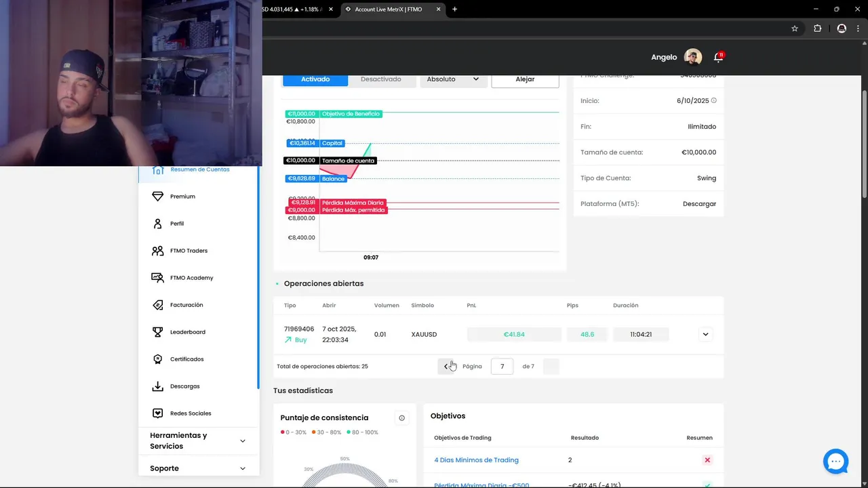
Task: Click Angelo profile avatar
Action: point(693,57)
